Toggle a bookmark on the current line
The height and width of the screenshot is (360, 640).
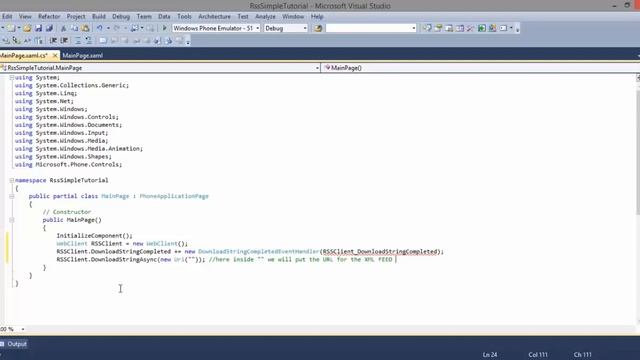pyautogui.click(x=103, y=40)
